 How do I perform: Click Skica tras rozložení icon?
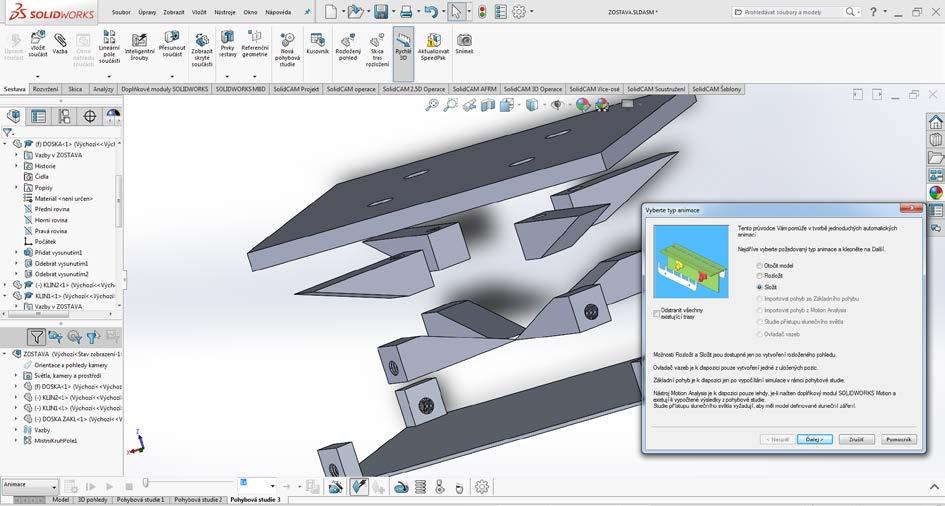pos(377,50)
